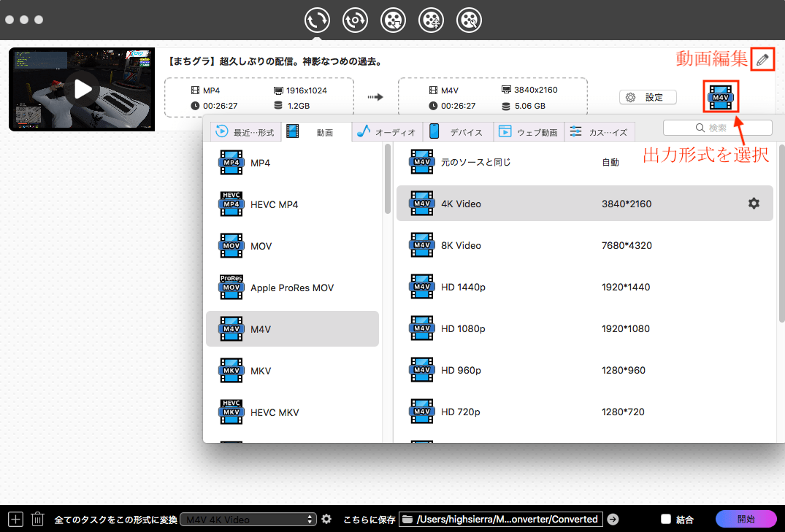Image resolution: width=785 pixels, height=532 pixels.
Task: Enable the 結合 merge checkbox
Action: [x=665, y=520]
